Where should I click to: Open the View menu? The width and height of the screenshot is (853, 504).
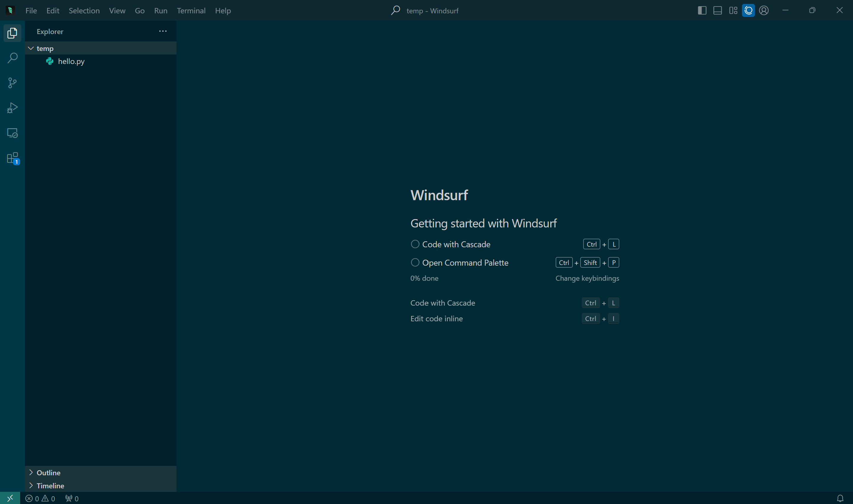(117, 11)
